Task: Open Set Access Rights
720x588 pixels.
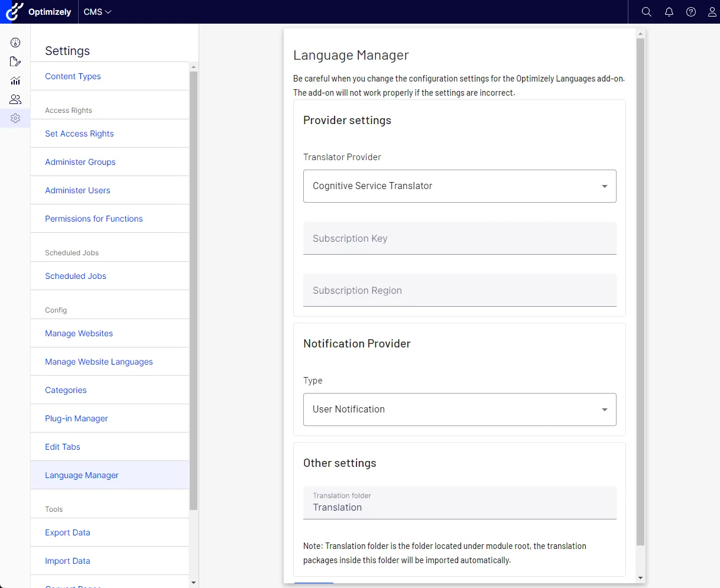Action: 79,134
